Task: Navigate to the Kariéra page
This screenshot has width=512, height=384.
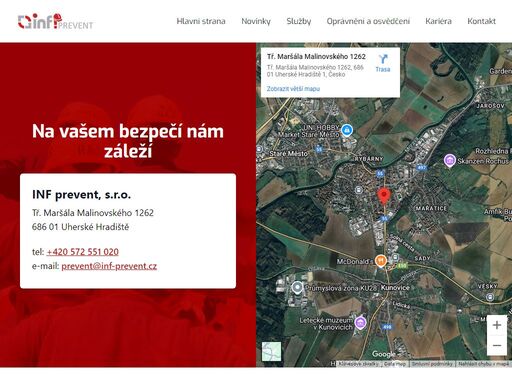Action: tap(439, 21)
